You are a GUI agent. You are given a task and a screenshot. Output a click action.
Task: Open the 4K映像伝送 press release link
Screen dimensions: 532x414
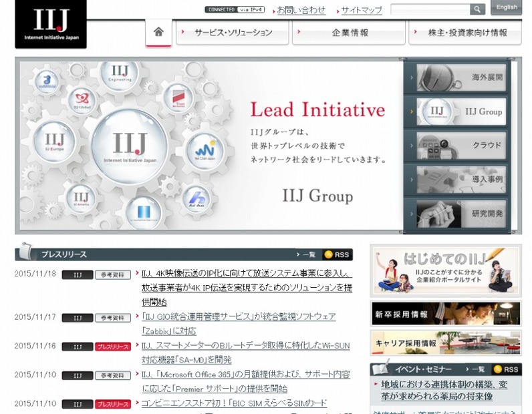point(247,288)
